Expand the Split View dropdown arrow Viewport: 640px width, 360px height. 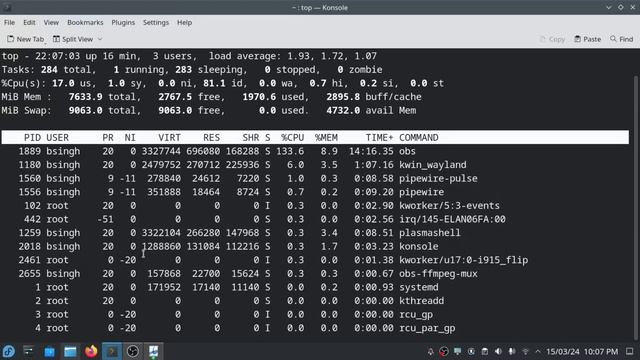pyautogui.click(x=100, y=39)
